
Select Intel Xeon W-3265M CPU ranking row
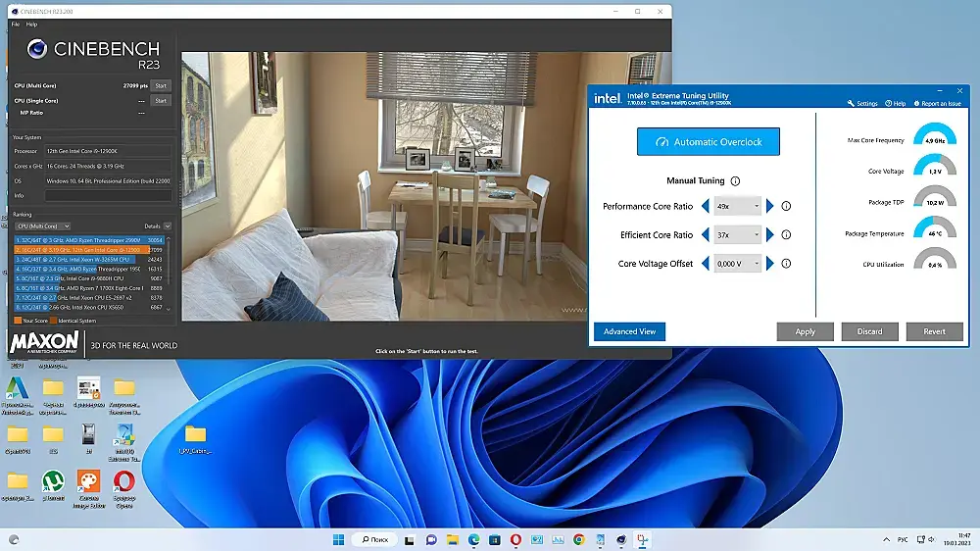[89, 259]
